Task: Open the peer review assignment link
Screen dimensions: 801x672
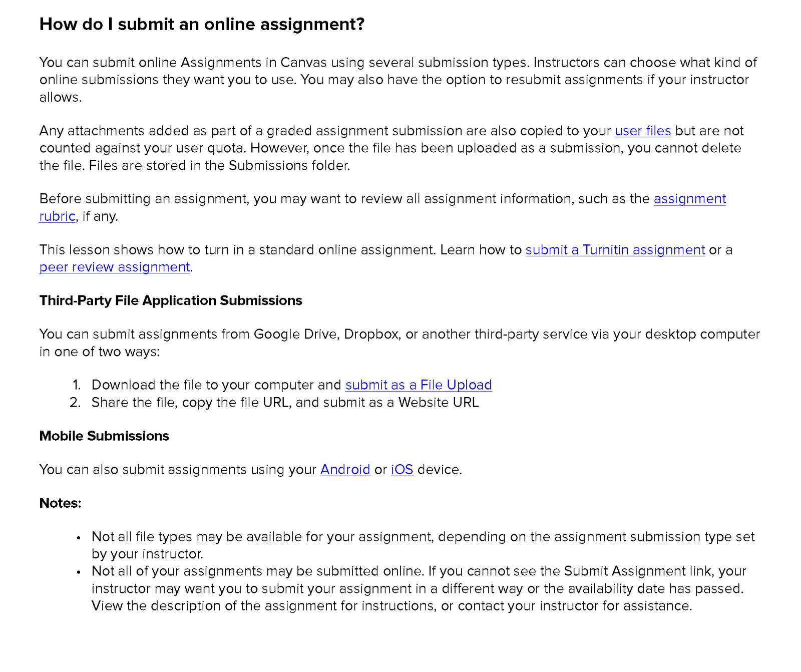Action: 115,267
